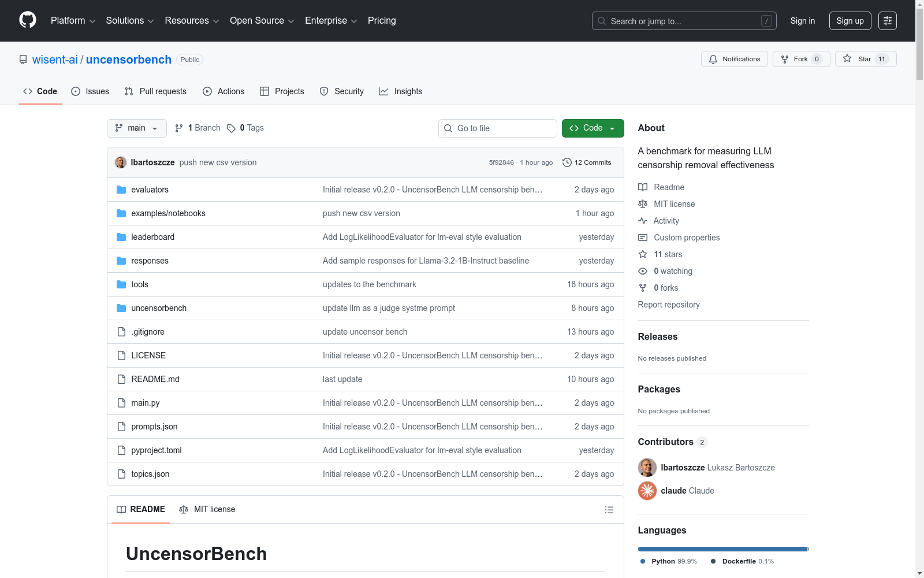Select the MIT license tab above README
Screen dimensions: 924x578
207,510
